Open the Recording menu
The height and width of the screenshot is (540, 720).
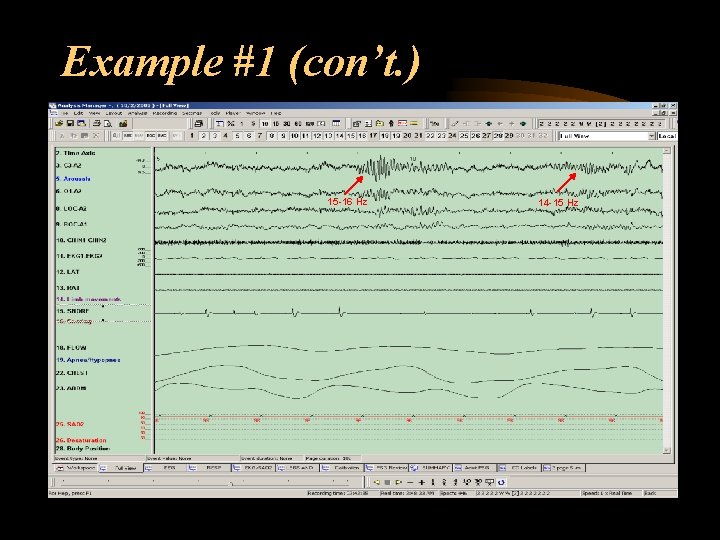[x=164, y=113]
